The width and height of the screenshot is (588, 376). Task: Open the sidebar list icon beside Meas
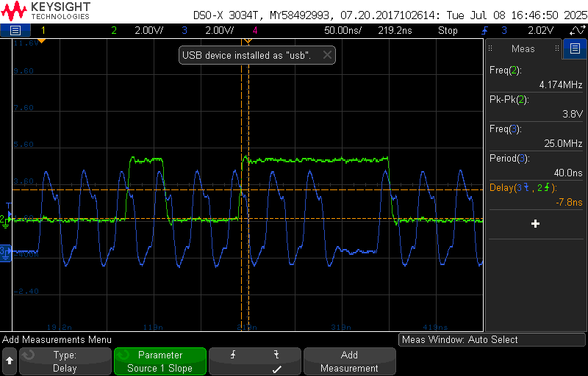point(575,49)
